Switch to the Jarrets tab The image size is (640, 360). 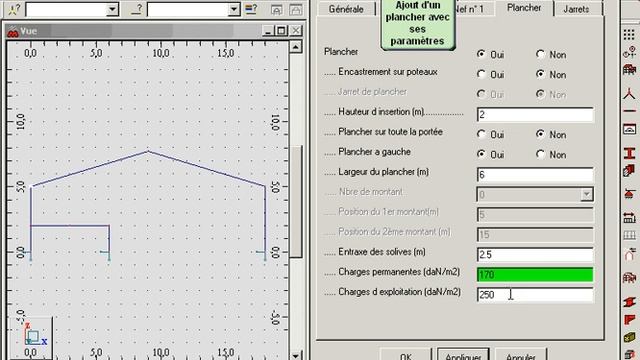576,9
